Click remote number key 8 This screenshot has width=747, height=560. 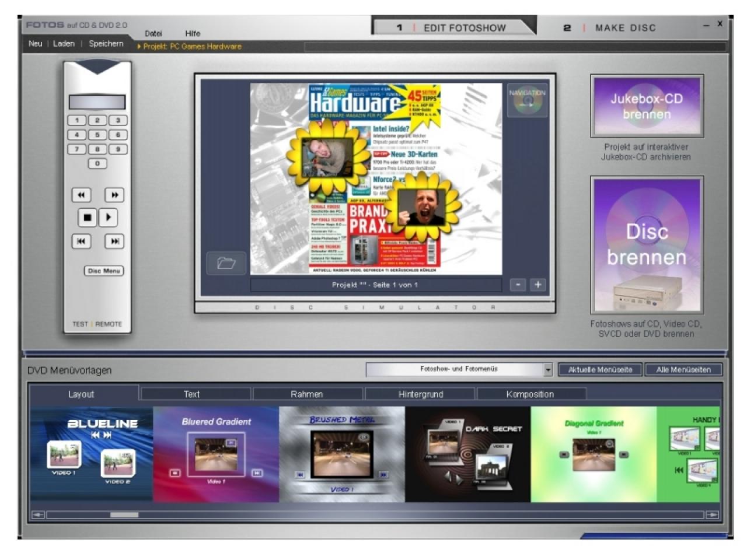coord(97,149)
